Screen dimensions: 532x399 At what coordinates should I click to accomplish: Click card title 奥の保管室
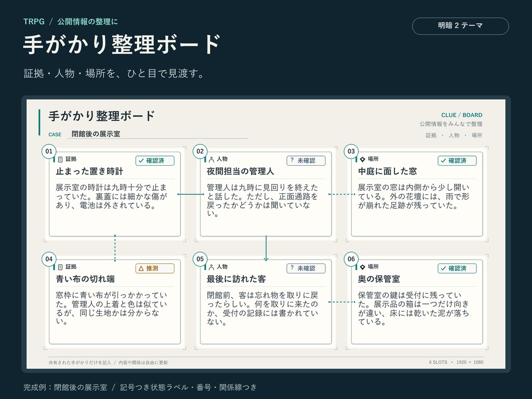click(x=379, y=279)
